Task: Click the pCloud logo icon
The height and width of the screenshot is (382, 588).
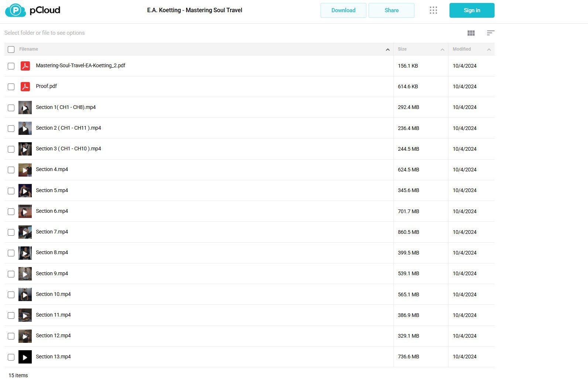Action: (16, 10)
